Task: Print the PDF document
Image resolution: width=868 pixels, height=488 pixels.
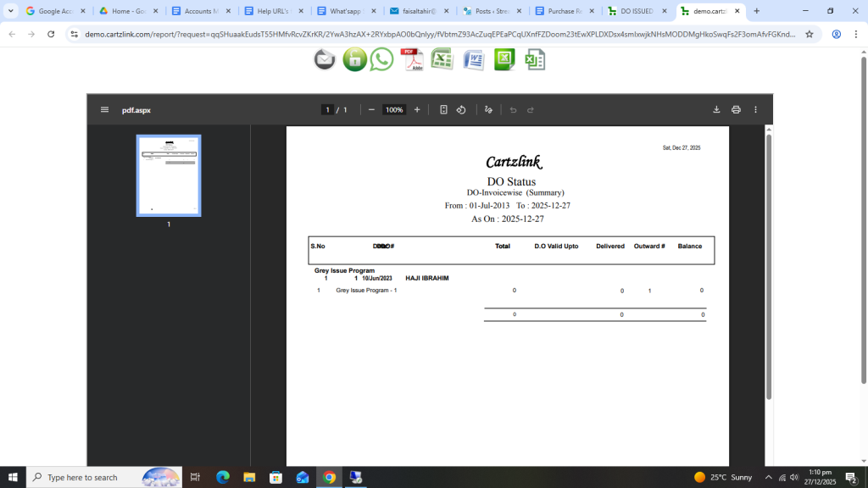Action: point(736,110)
